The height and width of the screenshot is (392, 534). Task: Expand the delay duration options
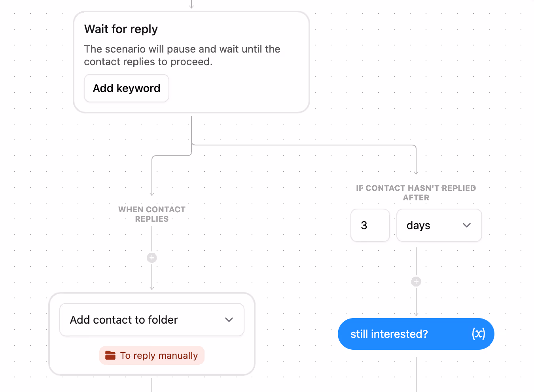[x=439, y=225]
